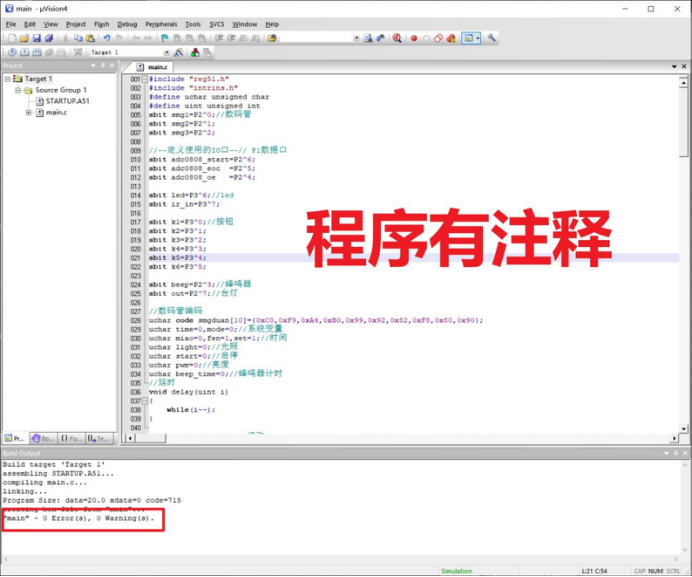Copy the selection with the Copy icon
Viewport: 692px width, 577px height.
(x=78, y=38)
